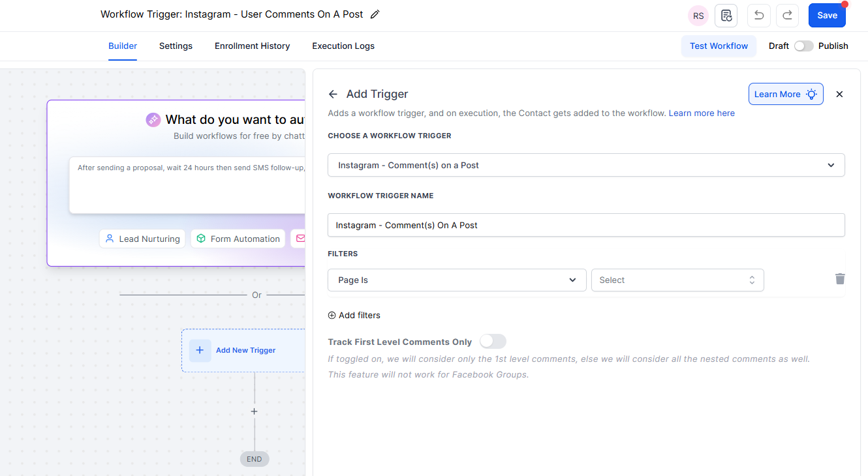Click the back arrow beside Add Trigger
Image resolution: width=868 pixels, height=476 pixels.
(333, 94)
